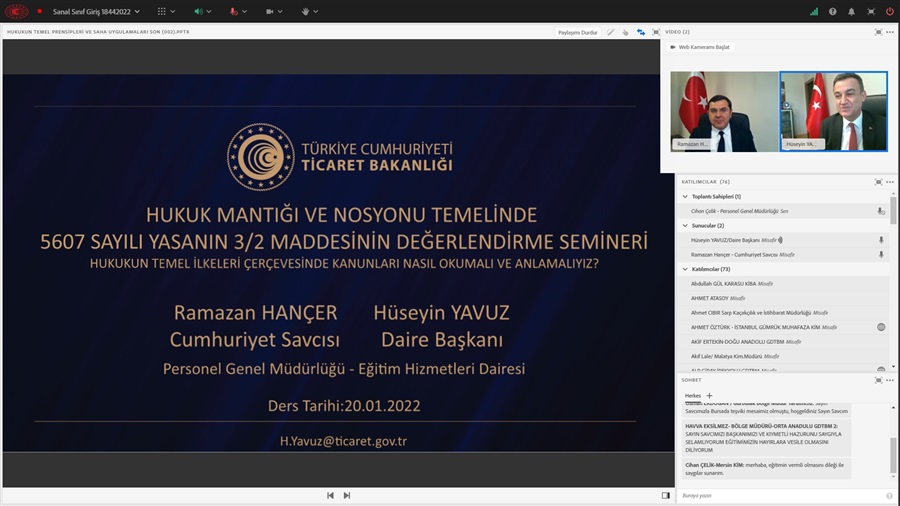Open the help question mark icon
This screenshot has height=506, width=900.
click(x=832, y=11)
